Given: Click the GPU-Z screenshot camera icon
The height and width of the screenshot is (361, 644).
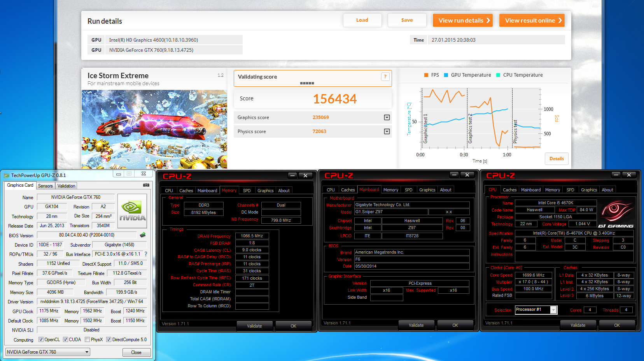Looking at the screenshot, I should coord(146,186).
